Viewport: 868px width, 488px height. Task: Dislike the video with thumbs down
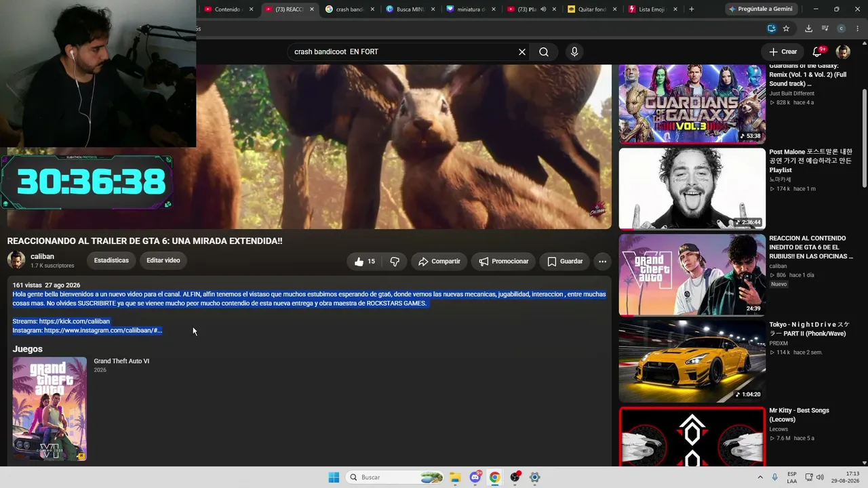click(395, 262)
